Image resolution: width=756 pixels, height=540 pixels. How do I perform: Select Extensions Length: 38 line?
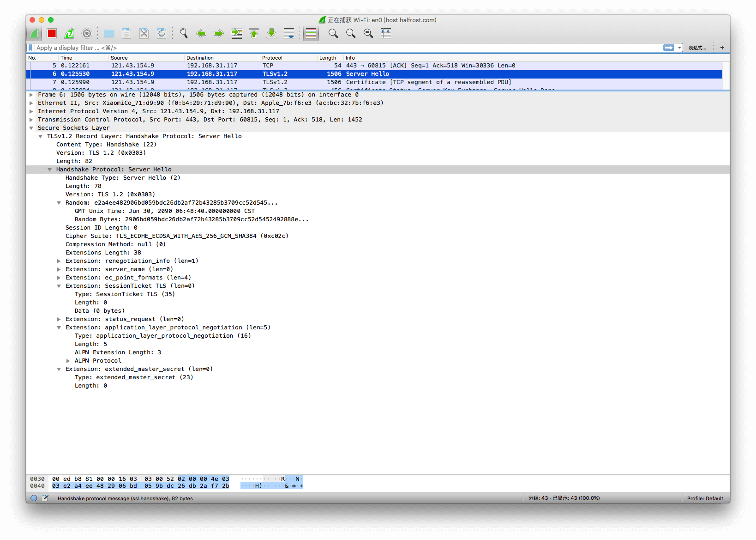tap(103, 253)
